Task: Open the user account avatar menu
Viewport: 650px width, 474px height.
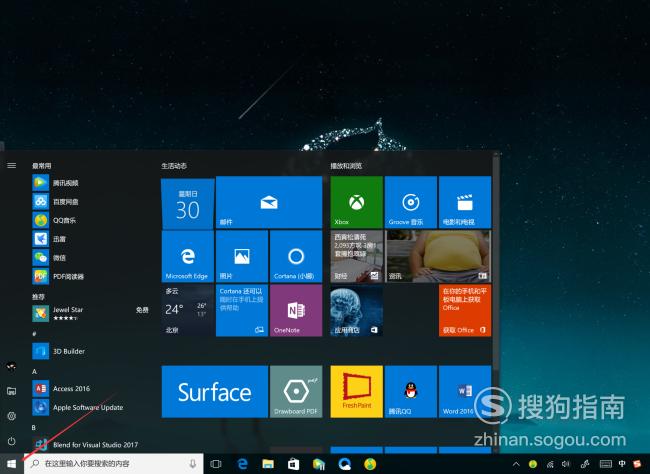Action: point(12,366)
